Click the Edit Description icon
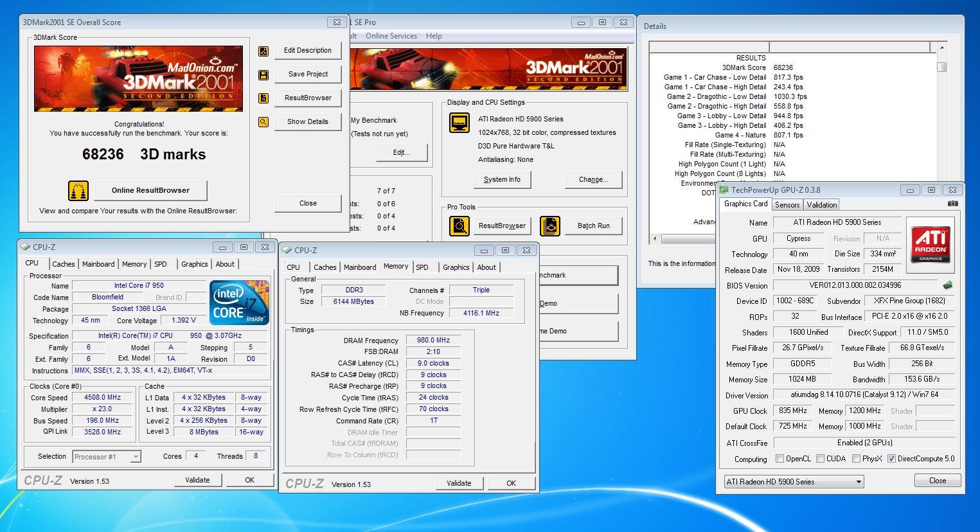 [x=263, y=51]
